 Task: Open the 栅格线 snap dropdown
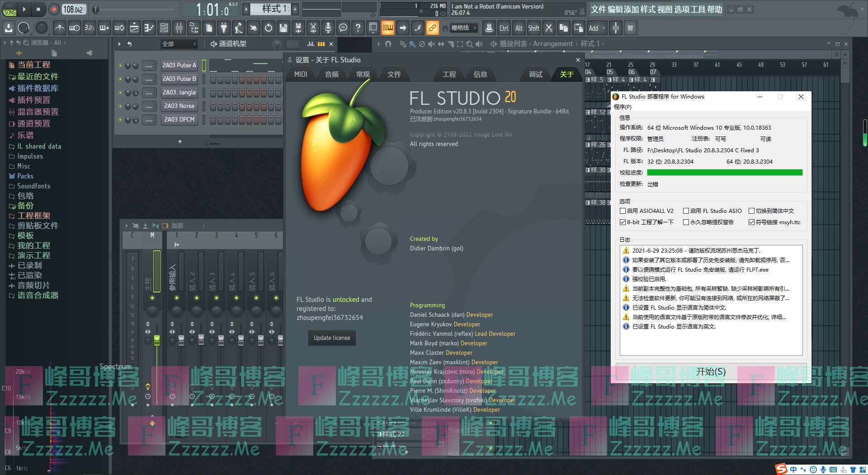(x=463, y=28)
